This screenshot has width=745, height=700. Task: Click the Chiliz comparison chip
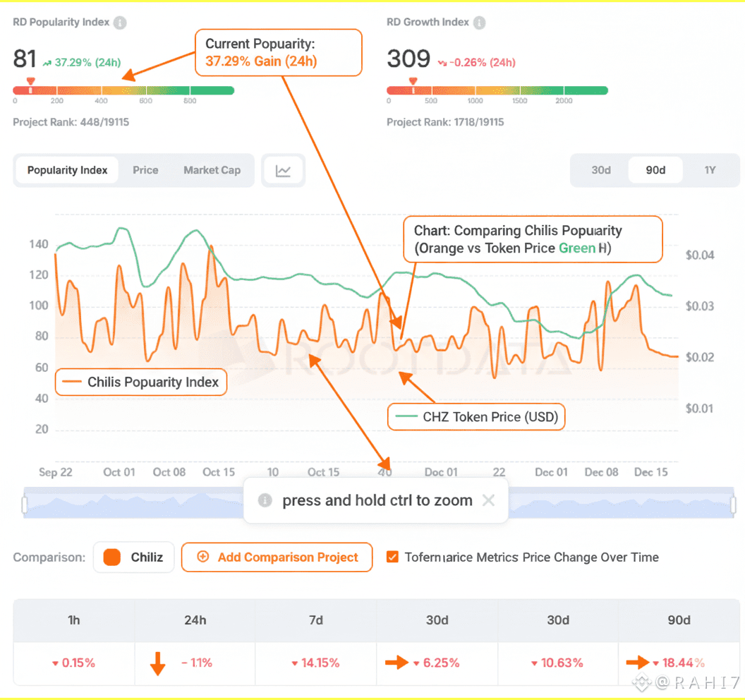(x=134, y=557)
